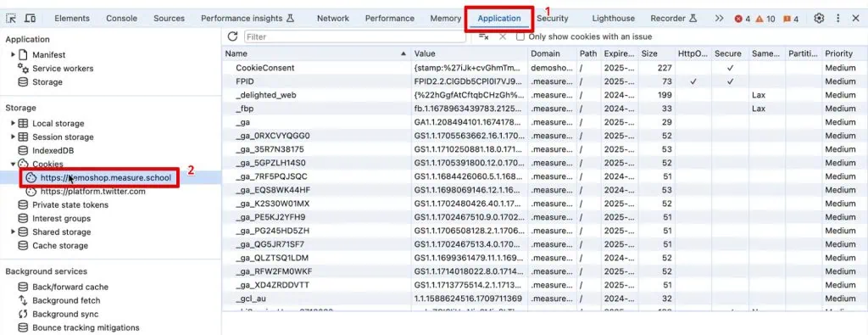Click the red errors count badge
Image resolution: width=868 pixels, height=335 pixels.
coord(742,19)
